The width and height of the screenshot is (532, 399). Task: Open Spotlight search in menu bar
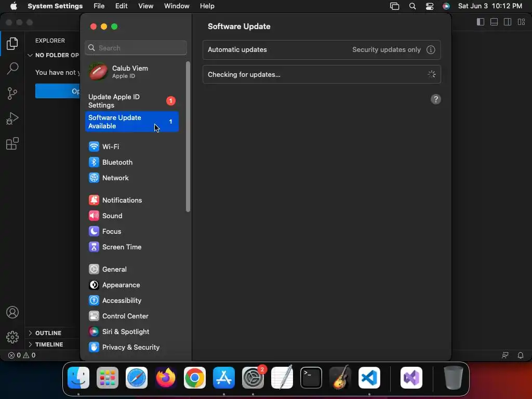click(x=412, y=6)
